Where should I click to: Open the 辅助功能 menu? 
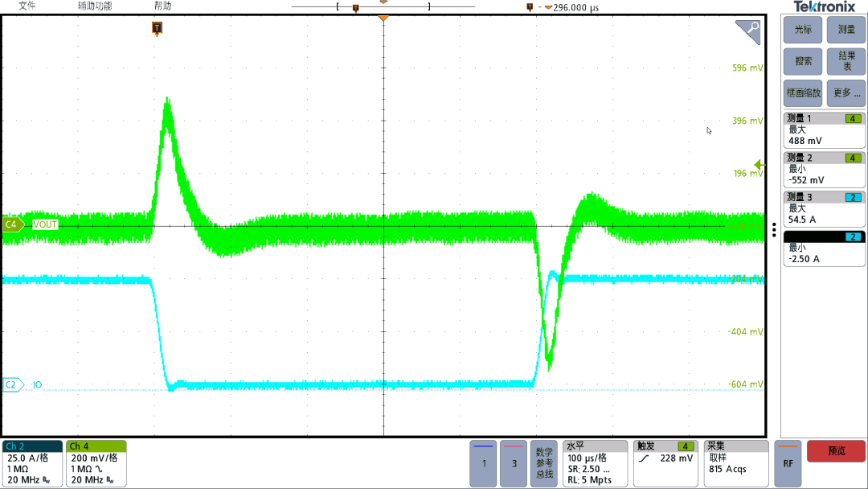pos(95,6)
